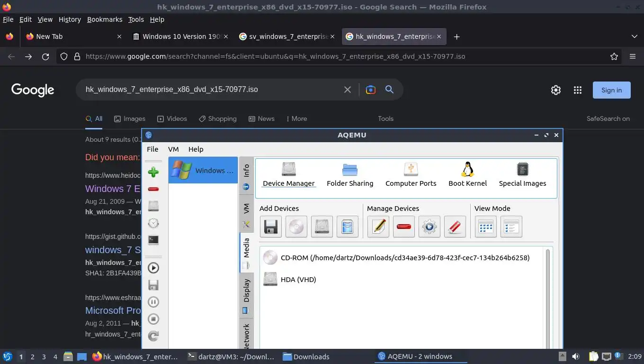Open AQEMU VM menu
Viewport: 644px width, 364px height.
tap(173, 149)
